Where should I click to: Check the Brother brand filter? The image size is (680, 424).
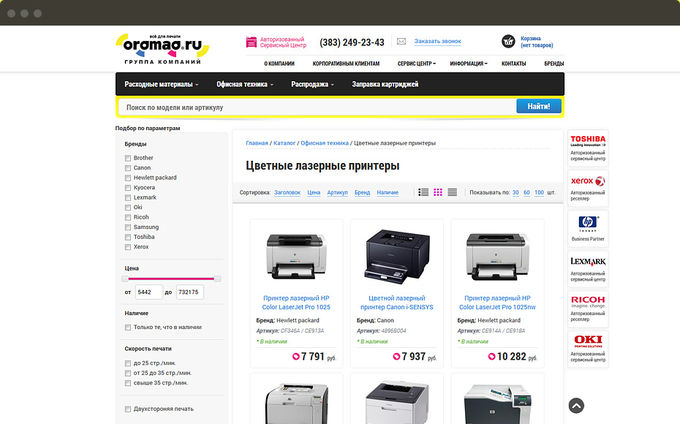(127, 157)
